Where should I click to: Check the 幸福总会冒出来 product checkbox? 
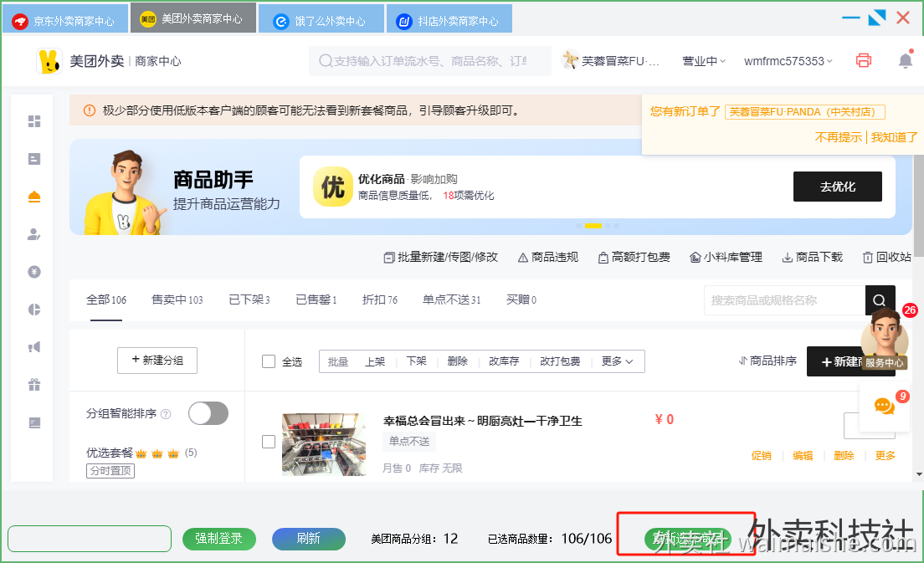269,442
